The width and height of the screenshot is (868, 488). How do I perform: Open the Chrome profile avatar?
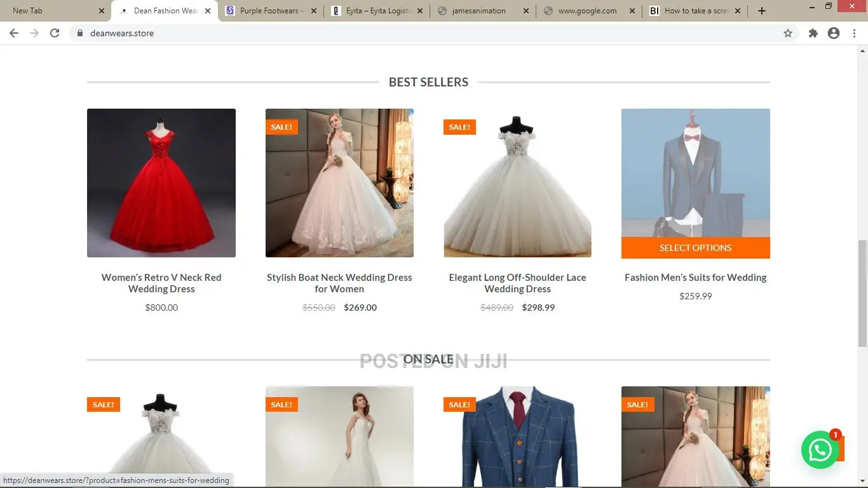pyautogui.click(x=834, y=33)
